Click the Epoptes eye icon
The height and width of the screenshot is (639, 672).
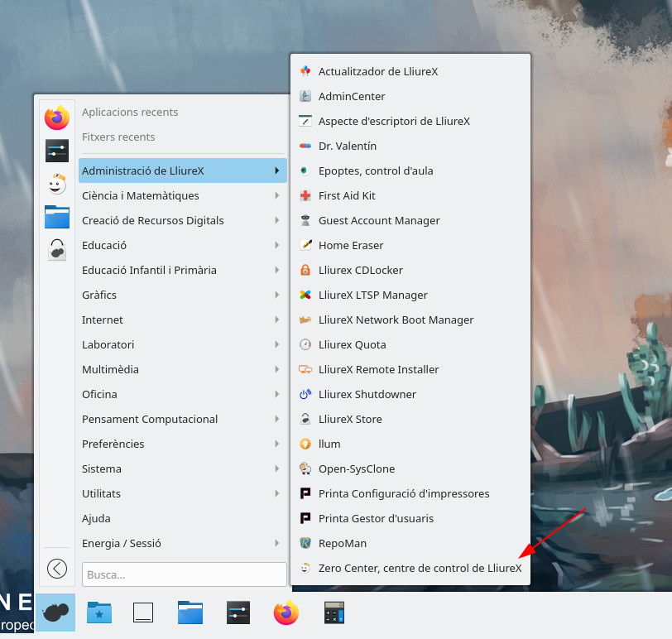[305, 171]
